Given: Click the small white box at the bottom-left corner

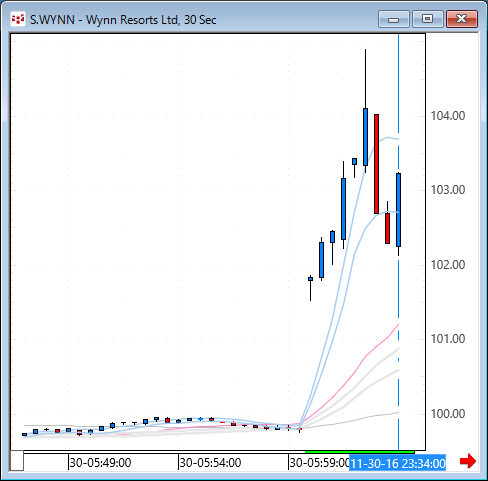Looking at the screenshot, I should 17,460.
